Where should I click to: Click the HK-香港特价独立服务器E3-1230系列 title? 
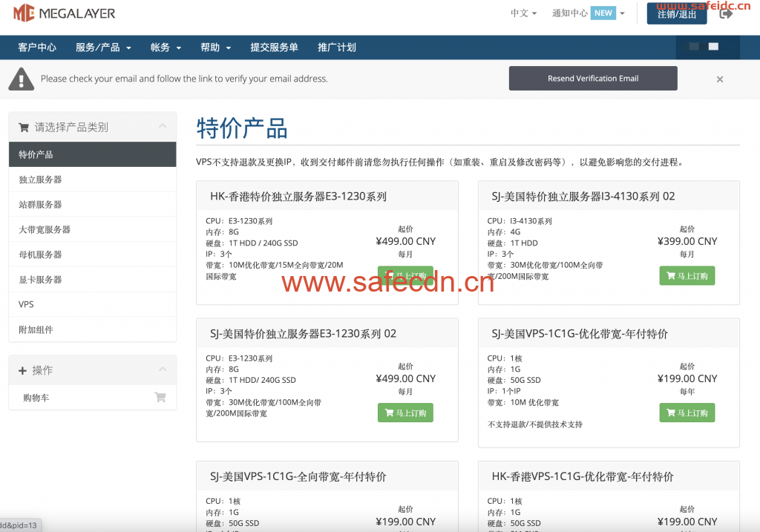click(298, 196)
